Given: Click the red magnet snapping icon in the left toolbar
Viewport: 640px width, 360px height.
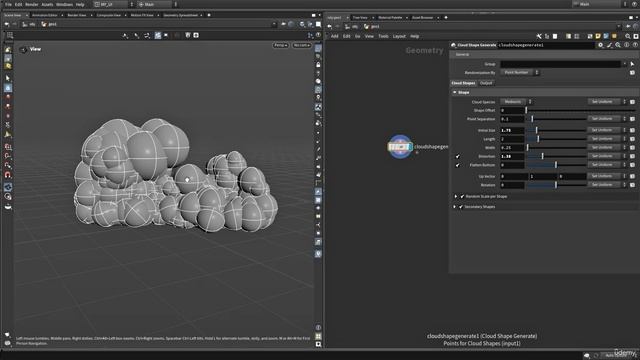Looking at the screenshot, I should pyautogui.click(x=8, y=175).
